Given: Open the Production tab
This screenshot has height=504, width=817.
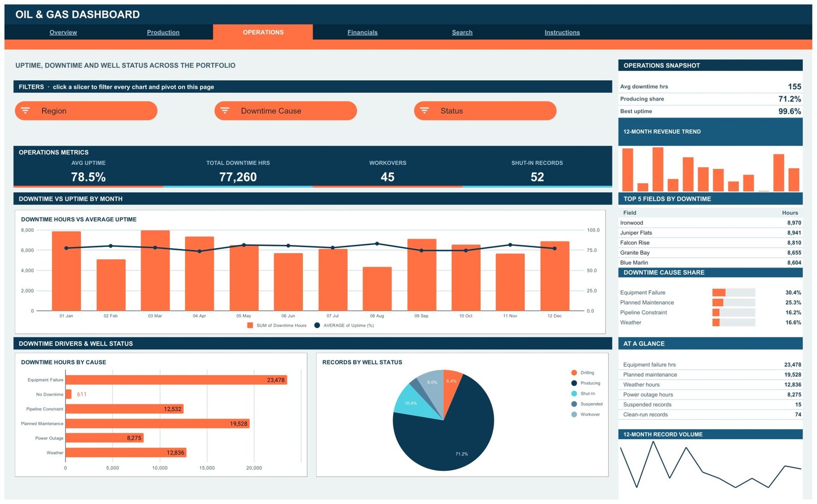Looking at the screenshot, I should (x=163, y=32).
